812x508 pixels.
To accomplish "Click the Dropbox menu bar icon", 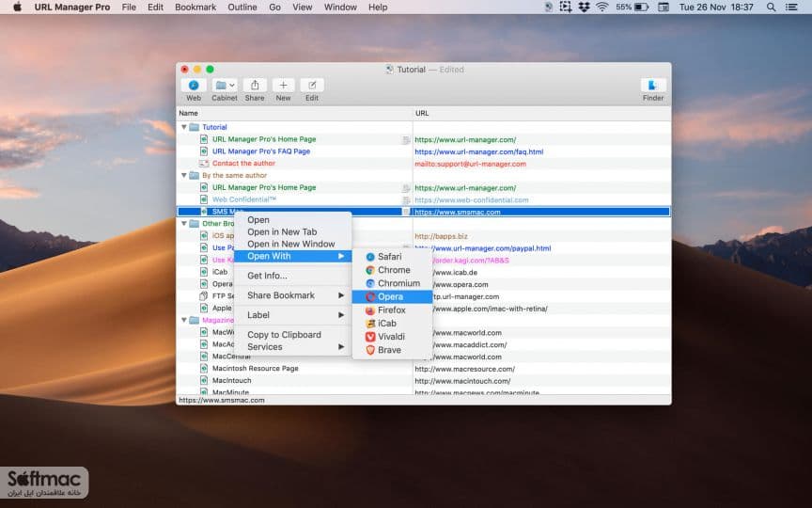I will point(585,8).
